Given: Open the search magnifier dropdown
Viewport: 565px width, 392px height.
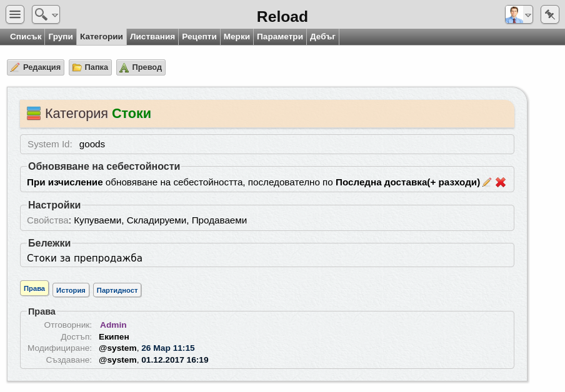Looking at the screenshot, I should [46, 14].
